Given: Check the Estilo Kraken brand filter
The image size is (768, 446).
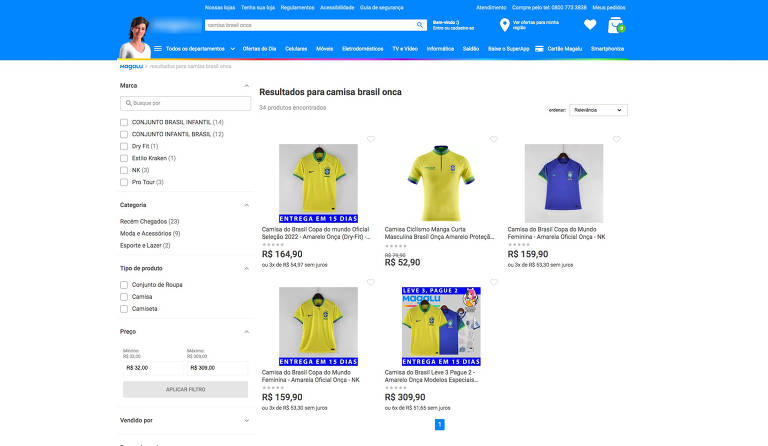Looking at the screenshot, I should coord(124,158).
